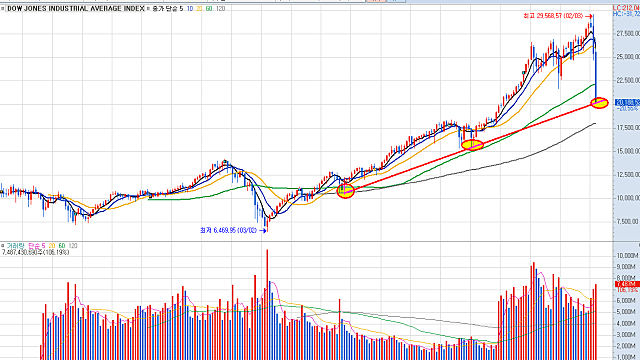The image size is (640, 360).
Task: Select the green 60 price moving average label
Action: (209, 9)
